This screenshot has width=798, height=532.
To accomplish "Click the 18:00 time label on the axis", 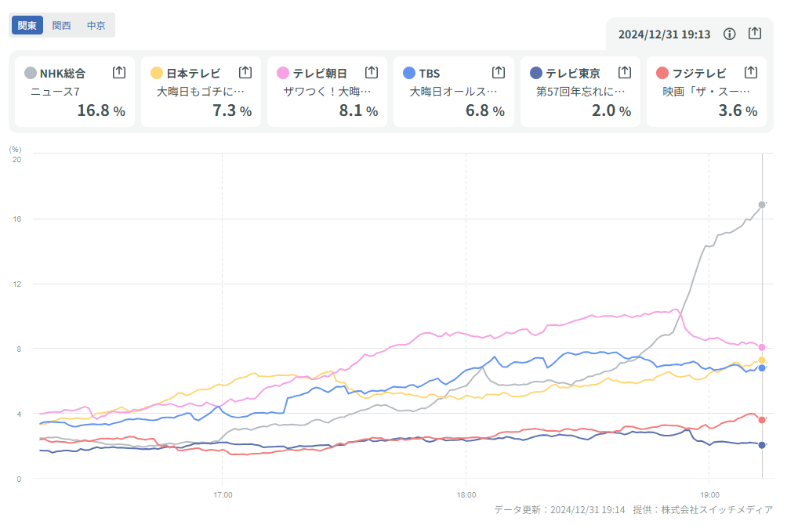I will pos(466,494).
